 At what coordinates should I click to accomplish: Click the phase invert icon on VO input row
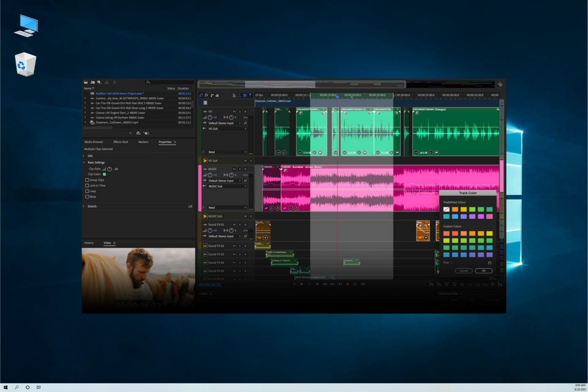tap(245, 123)
